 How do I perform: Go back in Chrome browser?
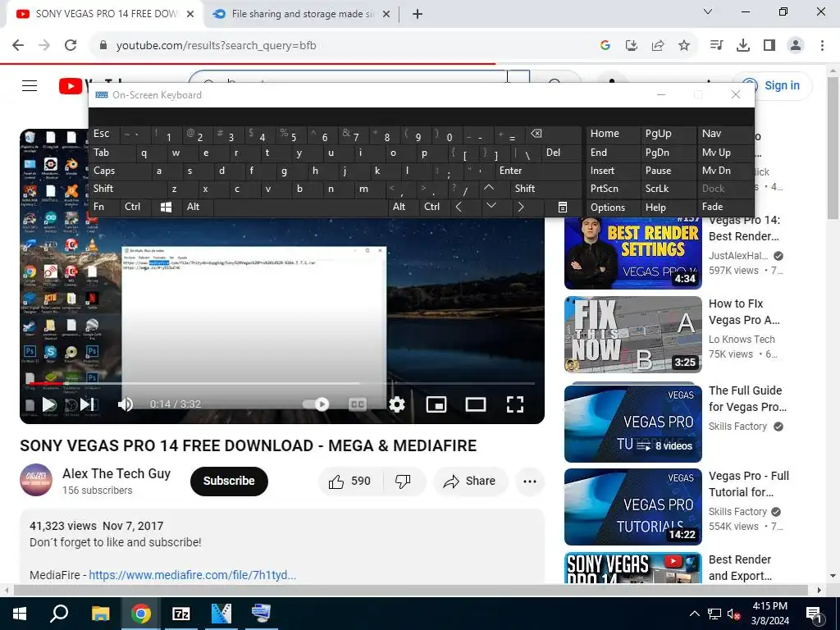pyautogui.click(x=18, y=45)
